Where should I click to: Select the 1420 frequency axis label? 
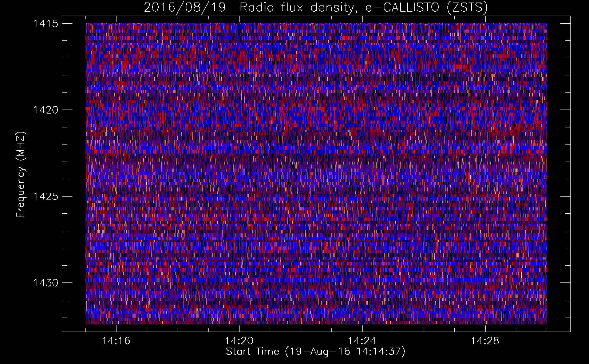click(46, 110)
